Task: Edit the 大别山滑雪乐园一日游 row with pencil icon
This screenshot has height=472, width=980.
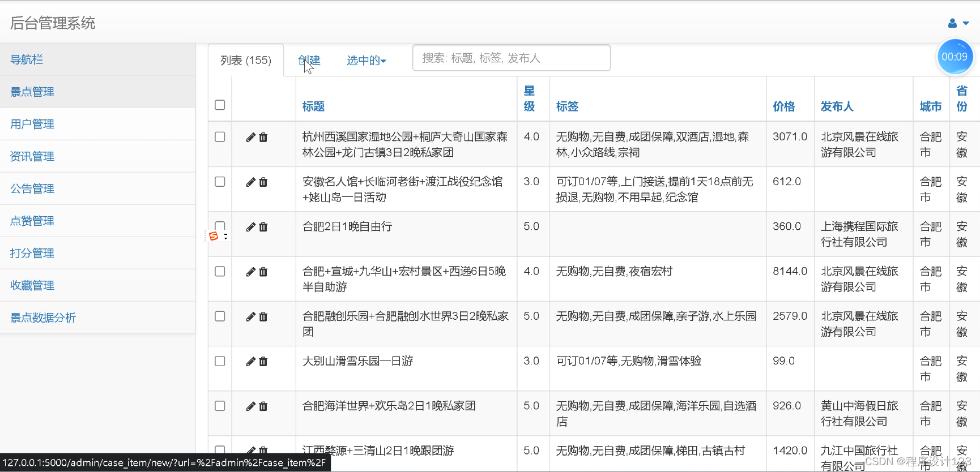Action: coord(250,362)
